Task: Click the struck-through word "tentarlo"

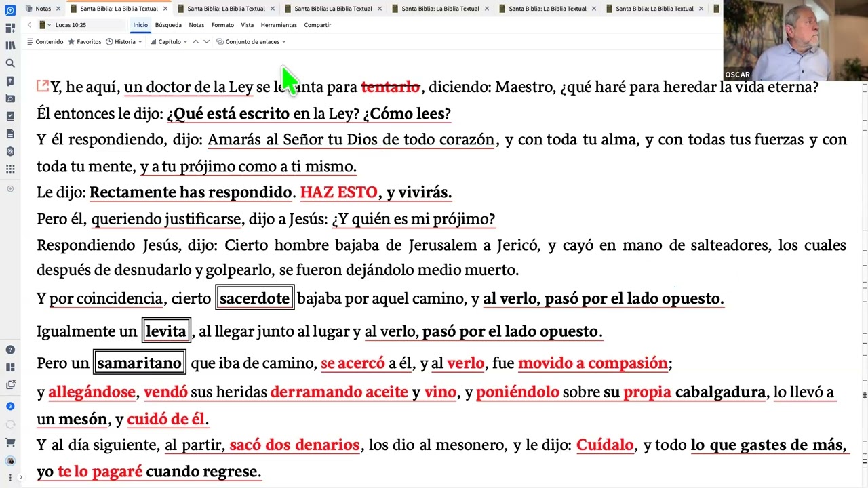Action: pos(390,87)
